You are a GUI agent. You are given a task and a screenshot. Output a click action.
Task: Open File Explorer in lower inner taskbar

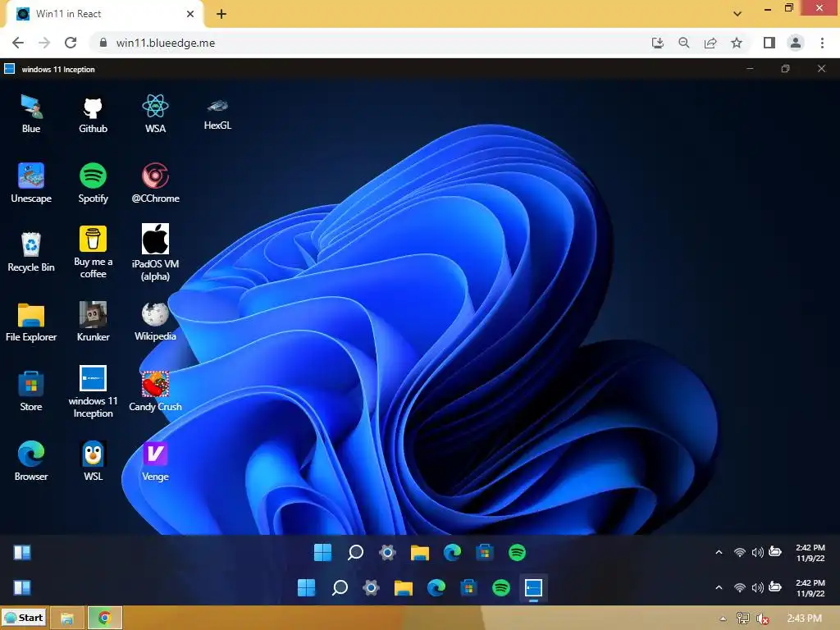(404, 587)
